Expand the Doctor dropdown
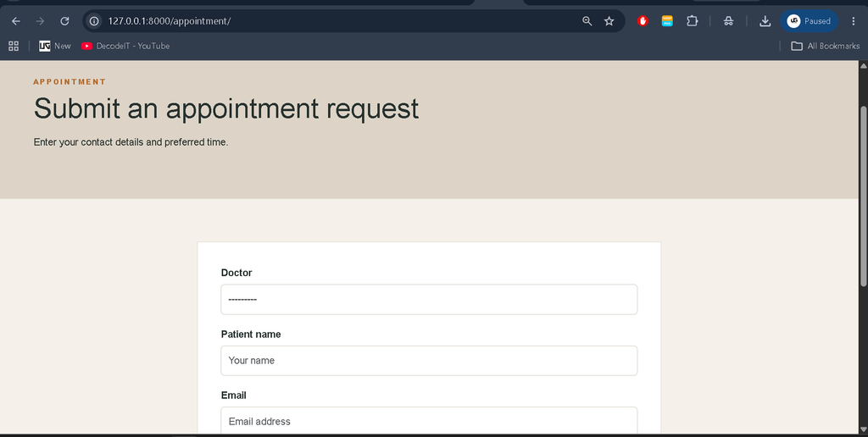 pyautogui.click(x=429, y=299)
